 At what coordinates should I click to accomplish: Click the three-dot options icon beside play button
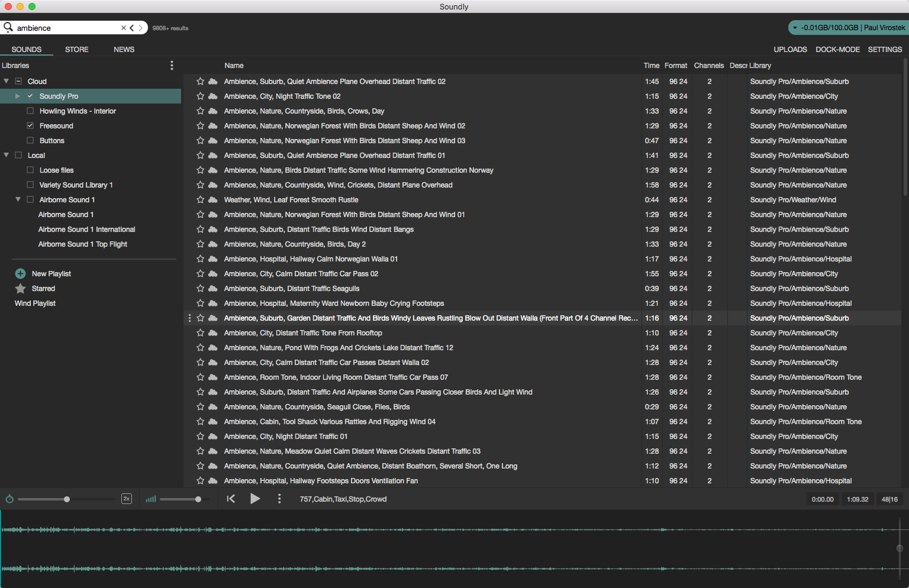pos(279,499)
